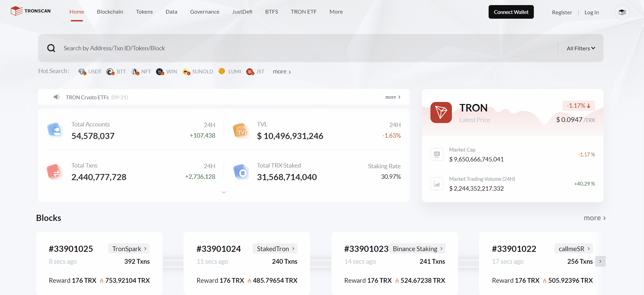Click the Staking Rate 30.97% value
The width and height of the screenshot is (644, 295).
pyautogui.click(x=391, y=177)
